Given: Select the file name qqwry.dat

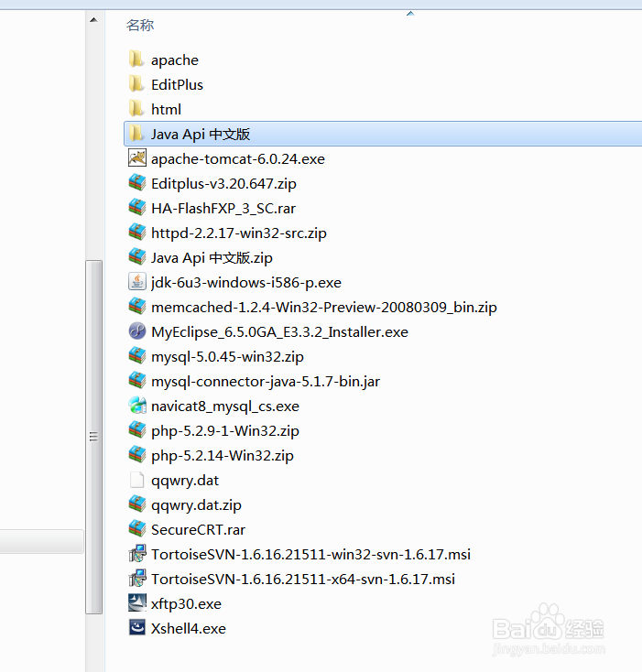Looking at the screenshot, I should pos(185,481).
